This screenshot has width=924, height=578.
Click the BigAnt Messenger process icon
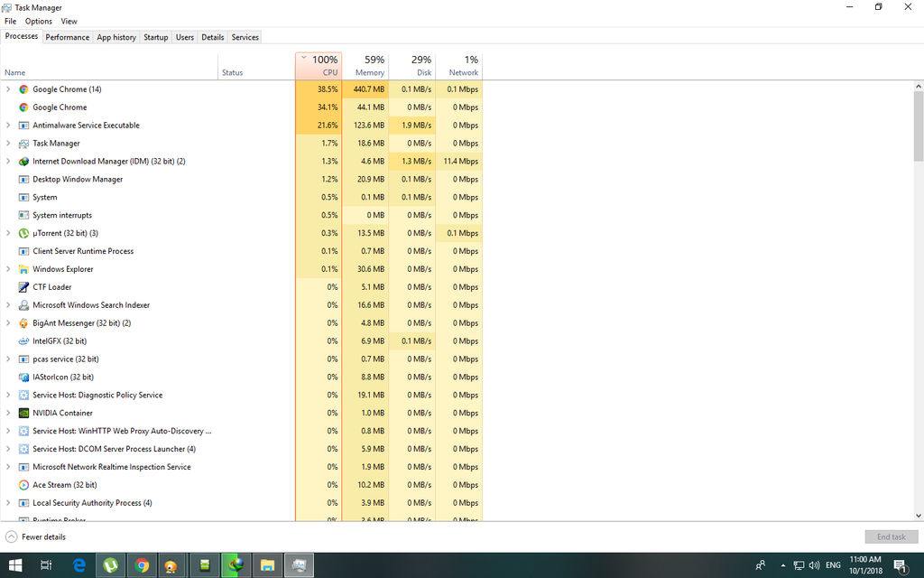tap(23, 323)
